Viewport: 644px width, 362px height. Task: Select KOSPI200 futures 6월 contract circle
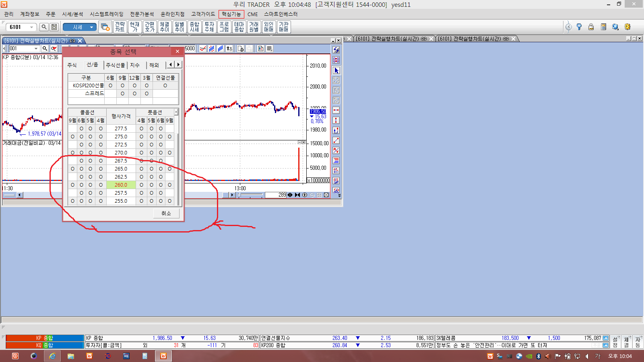point(110,86)
